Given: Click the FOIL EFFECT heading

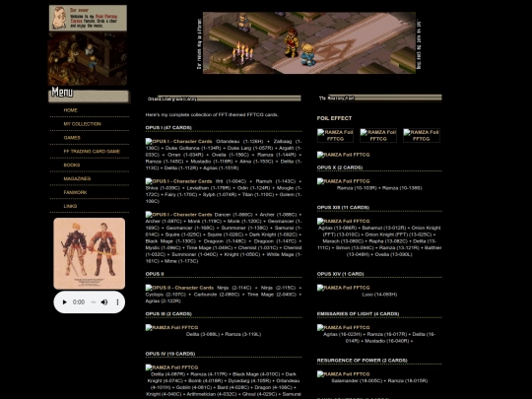Looking at the screenshot, I should [334, 118].
